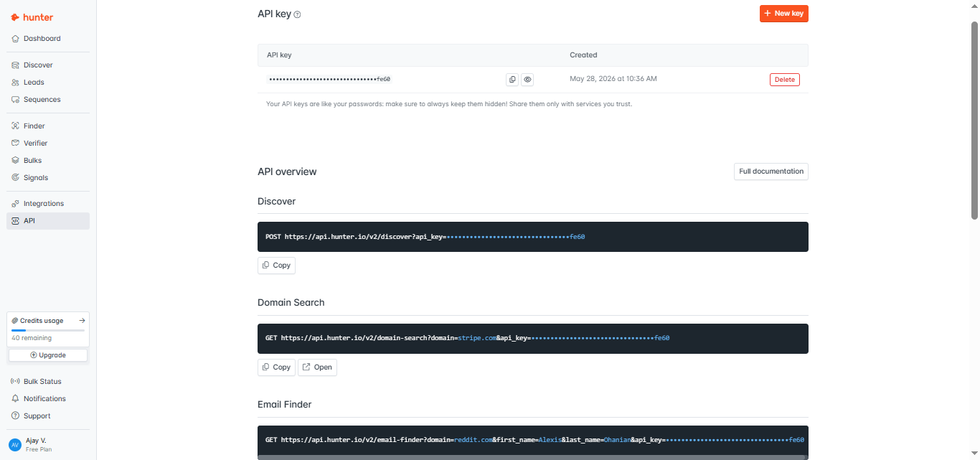Viewport: 980px width, 460px height.
Task: Open the Finder tool
Action: [x=48, y=126]
